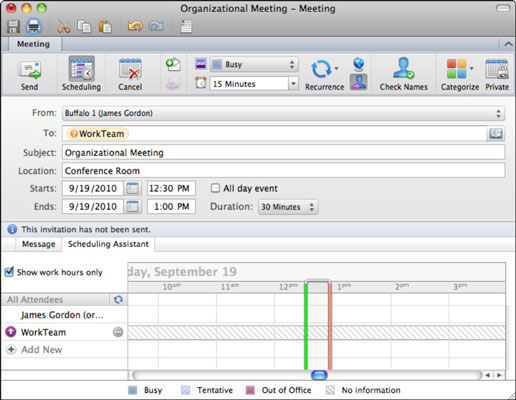Click the Send meeting invitation icon
This screenshot has width=516, height=400.
pos(29,70)
